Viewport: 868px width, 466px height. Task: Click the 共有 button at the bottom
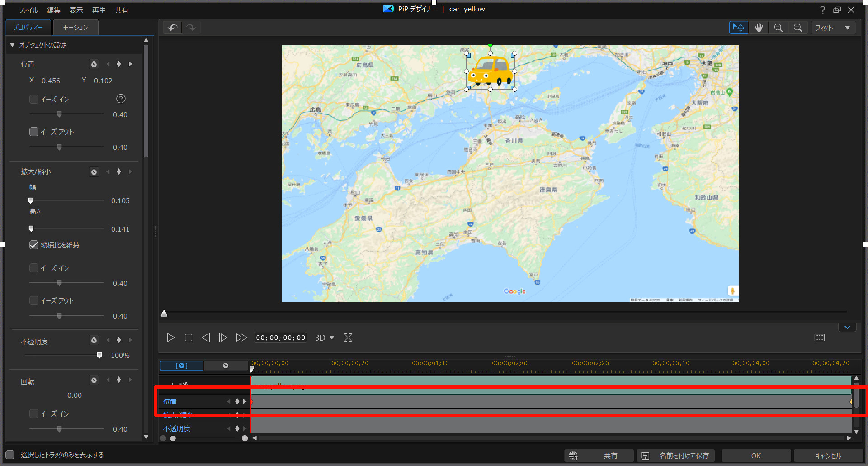click(599, 456)
